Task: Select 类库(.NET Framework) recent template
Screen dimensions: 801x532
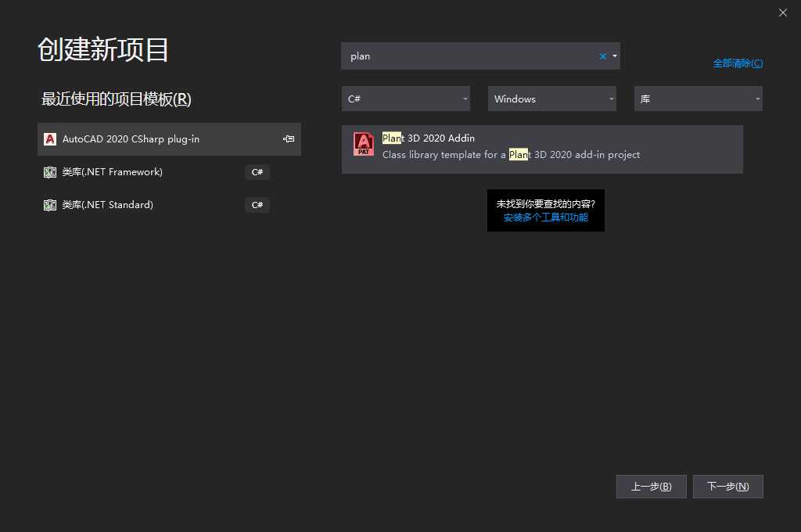Action: (169, 172)
